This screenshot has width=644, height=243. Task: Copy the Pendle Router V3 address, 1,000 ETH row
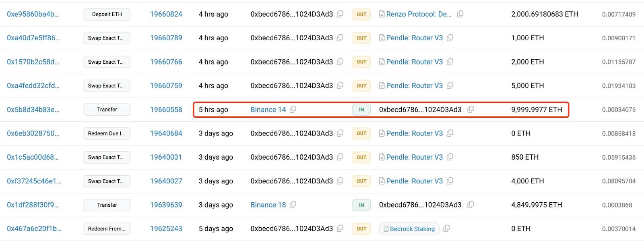point(450,38)
